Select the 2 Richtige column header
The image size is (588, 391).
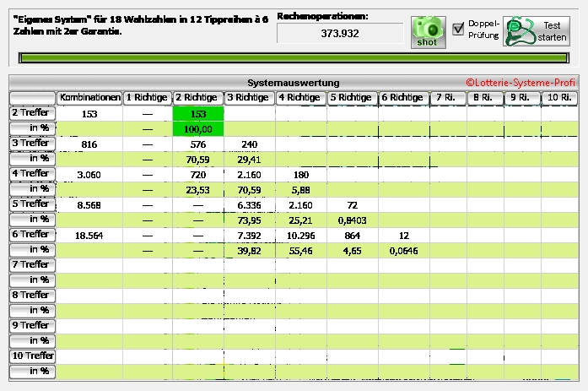(x=197, y=98)
